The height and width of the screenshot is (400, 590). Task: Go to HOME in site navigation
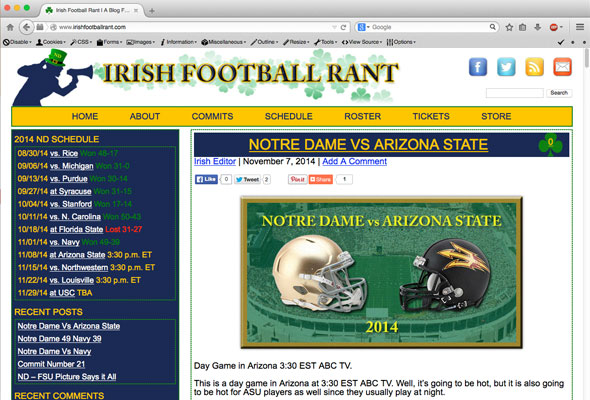tap(85, 116)
